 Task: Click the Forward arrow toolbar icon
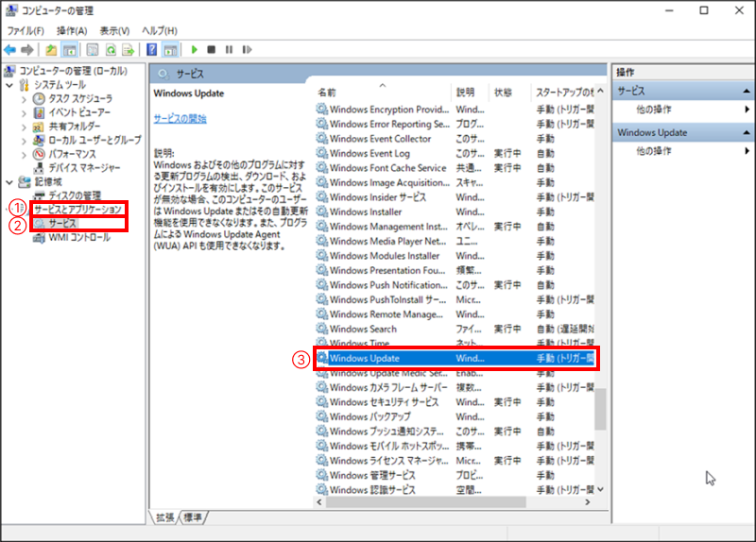(x=27, y=50)
